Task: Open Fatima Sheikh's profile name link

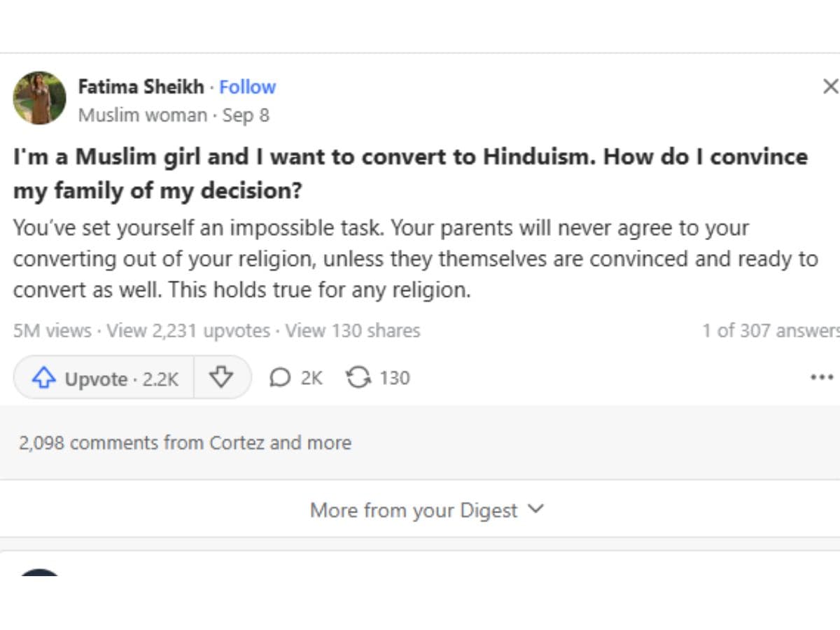Action: (141, 87)
